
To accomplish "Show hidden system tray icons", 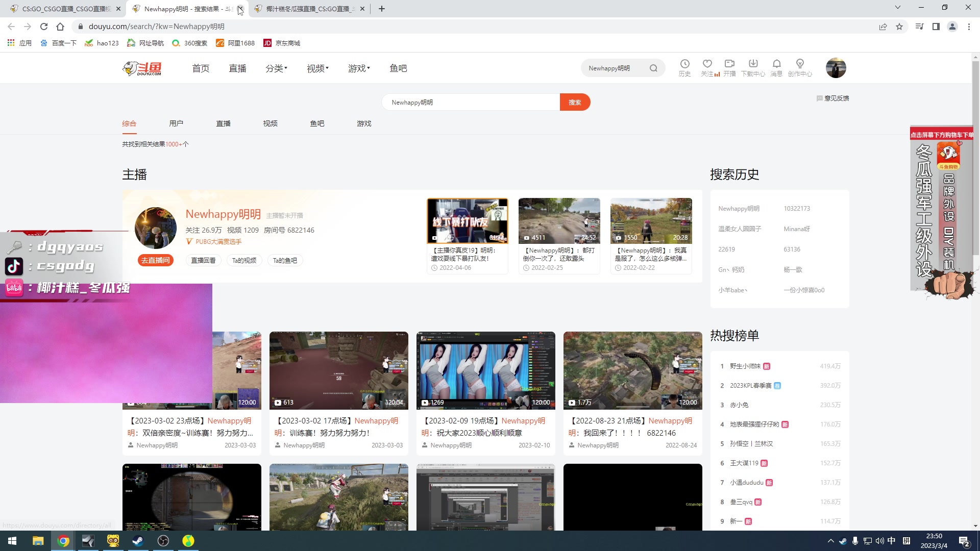I will [830, 541].
